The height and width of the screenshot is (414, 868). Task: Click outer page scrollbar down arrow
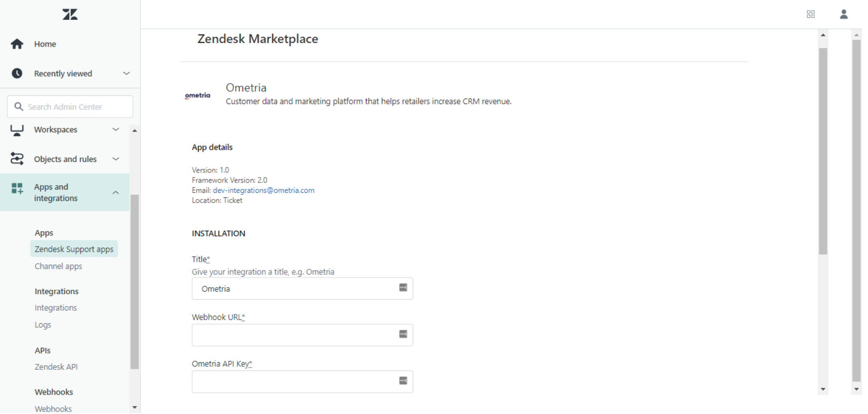point(856,389)
